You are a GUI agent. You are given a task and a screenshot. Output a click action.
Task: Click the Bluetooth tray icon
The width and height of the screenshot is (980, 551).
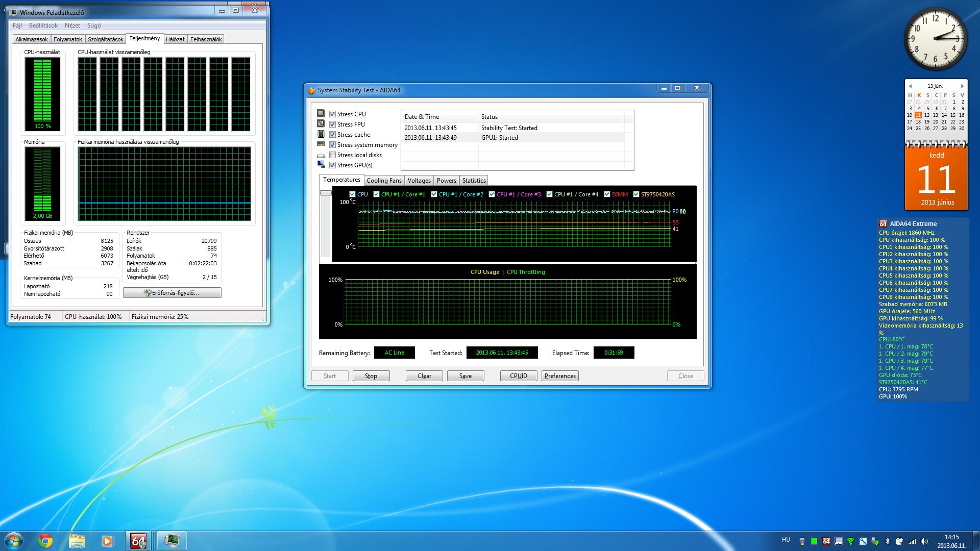(887, 541)
